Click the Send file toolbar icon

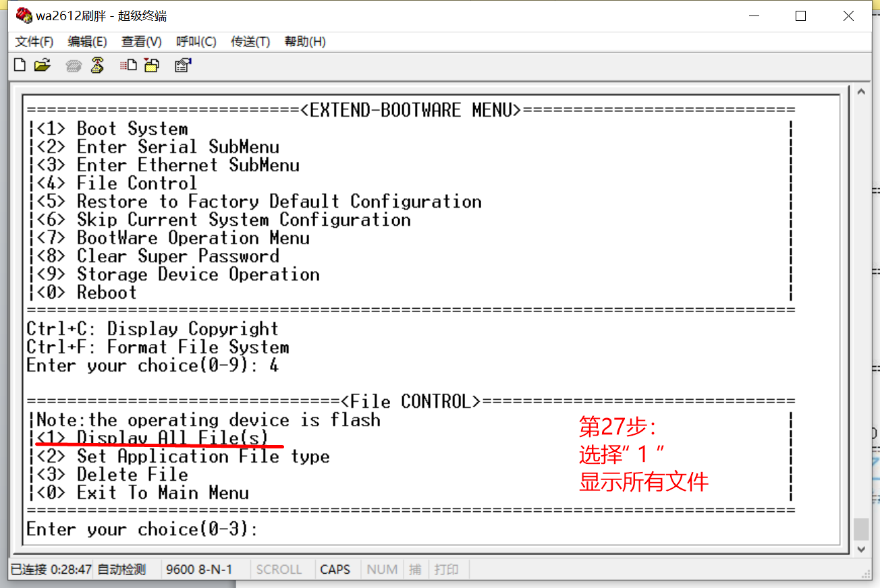[x=128, y=65]
